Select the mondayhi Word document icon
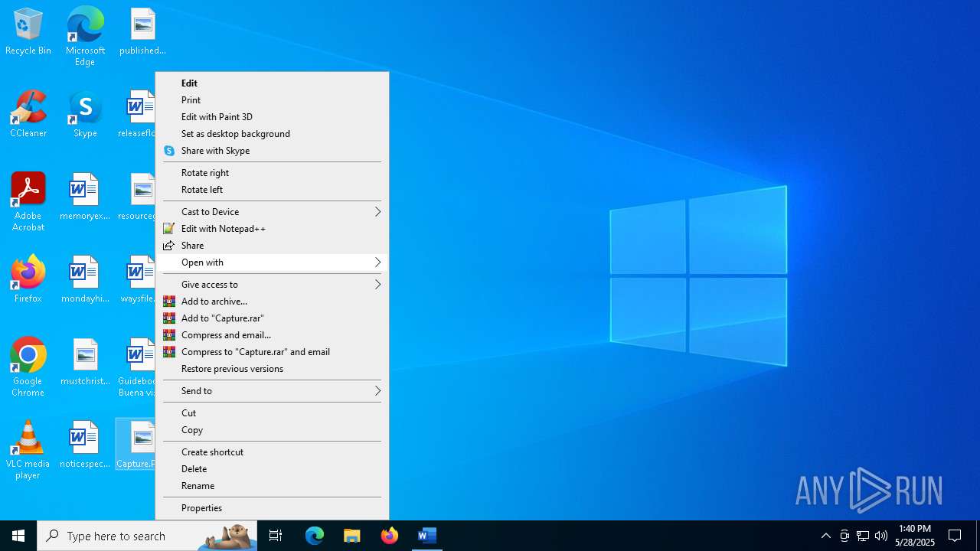This screenshot has width=980, height=551. click(85, 280)
